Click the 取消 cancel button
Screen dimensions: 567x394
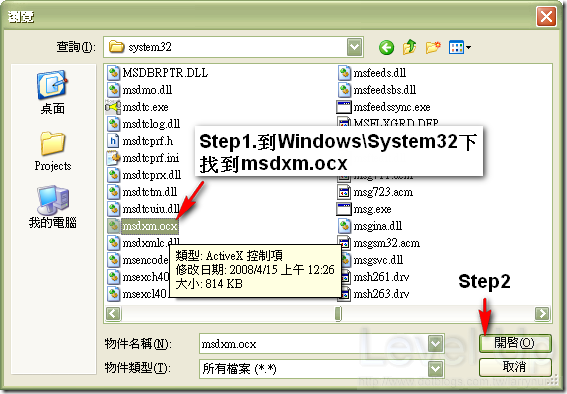pyautogui.click(x=515, y=367)
